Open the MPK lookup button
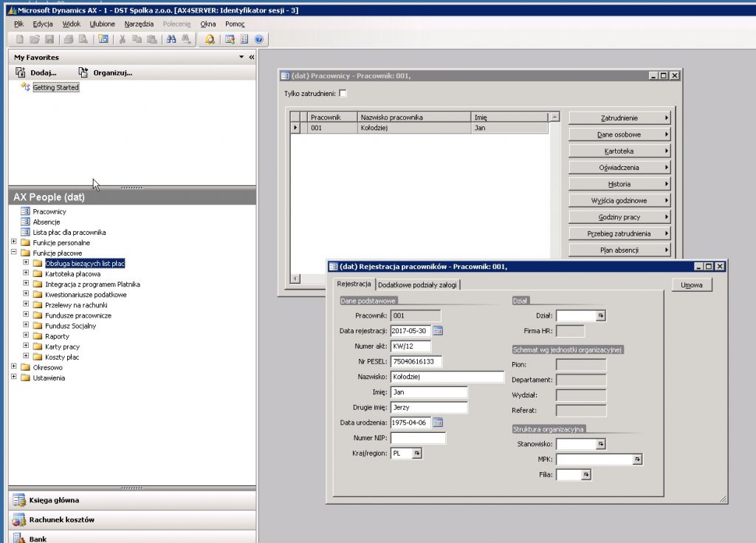 point(637,460)
